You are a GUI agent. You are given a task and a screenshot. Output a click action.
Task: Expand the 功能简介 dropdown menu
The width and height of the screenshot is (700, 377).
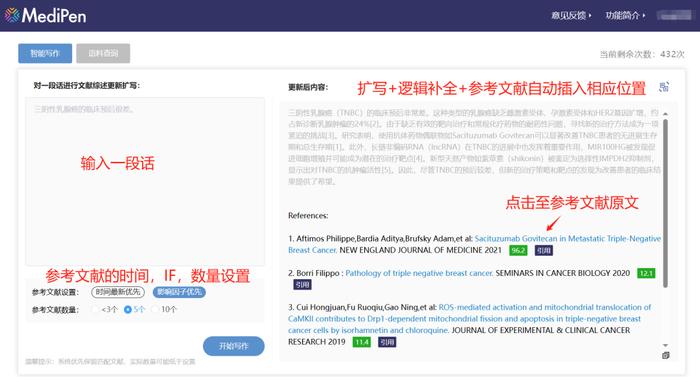625,16
